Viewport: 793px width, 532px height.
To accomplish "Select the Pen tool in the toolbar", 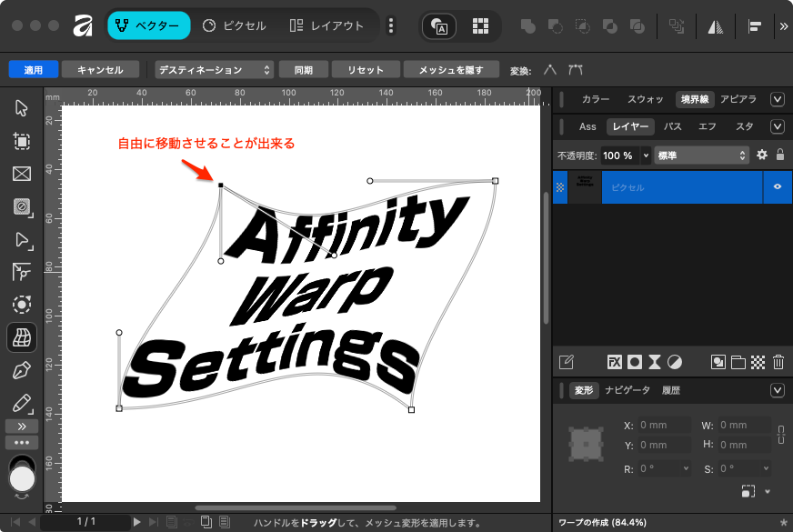I will [x=22, y=371].
